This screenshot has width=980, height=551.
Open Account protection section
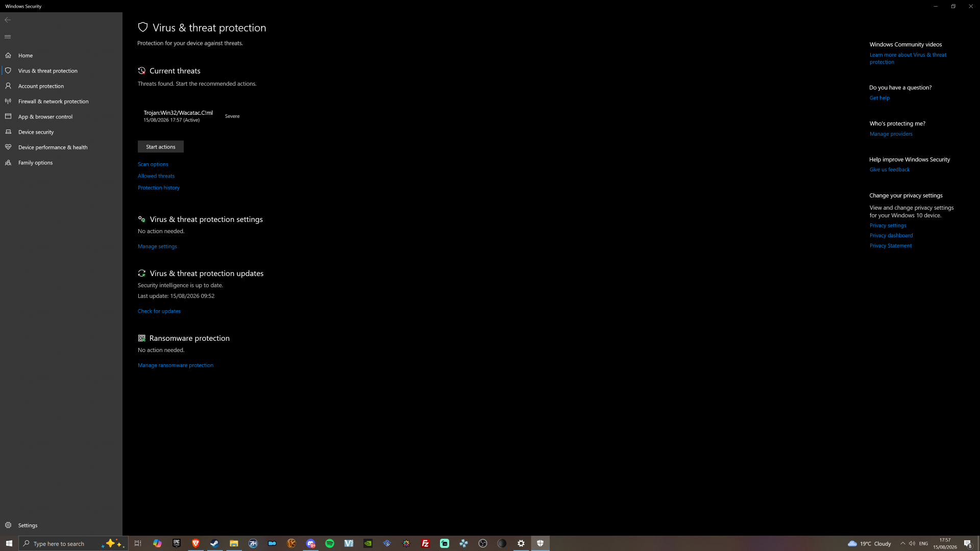pyautogui.click(x=61, y=86)
